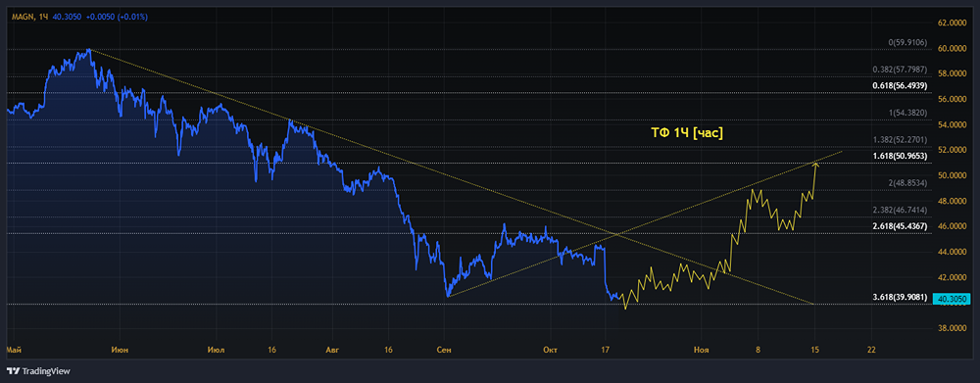Click the Авг label on time axis
This screenshot has width=980, height=383.
[x=332, y=350]
